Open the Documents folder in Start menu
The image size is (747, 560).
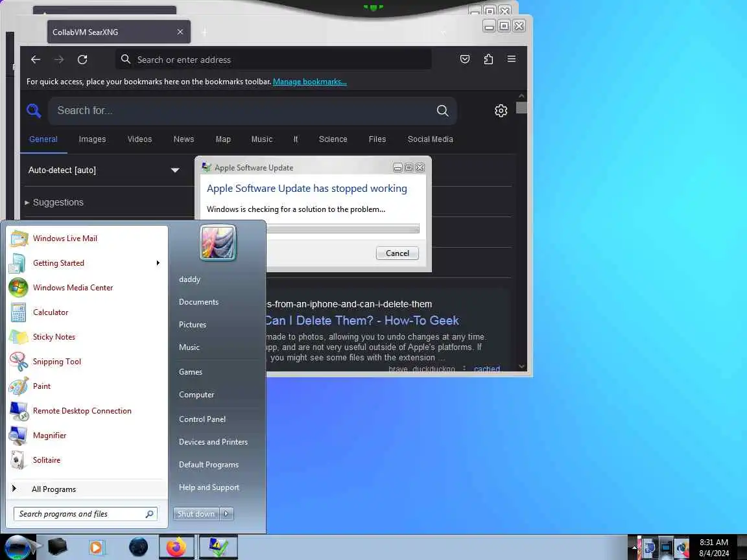click(x=198, y=302)
